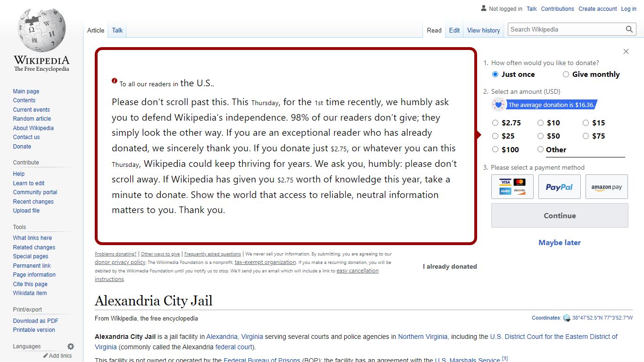Open Community portal link
Viewport: 644px width, 362px height.
click(35, 192)
